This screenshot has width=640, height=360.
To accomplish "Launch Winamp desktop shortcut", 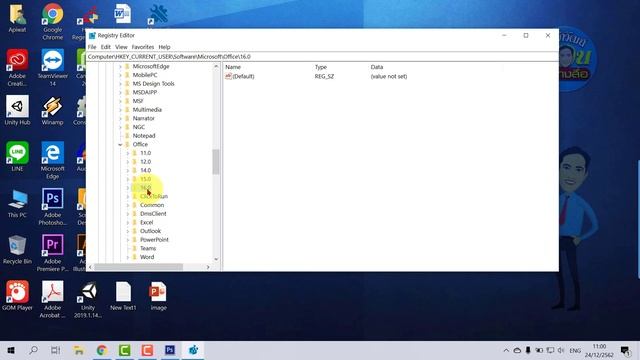I will 53,110.
